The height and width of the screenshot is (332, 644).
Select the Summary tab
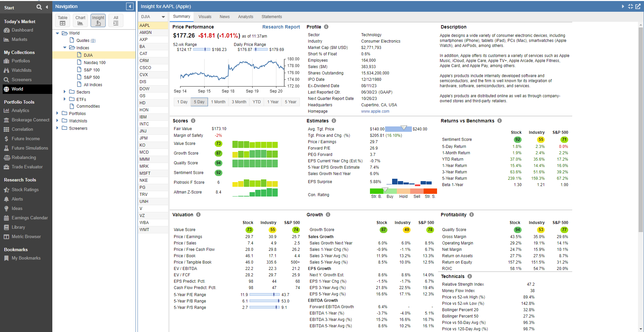(181, 16)
